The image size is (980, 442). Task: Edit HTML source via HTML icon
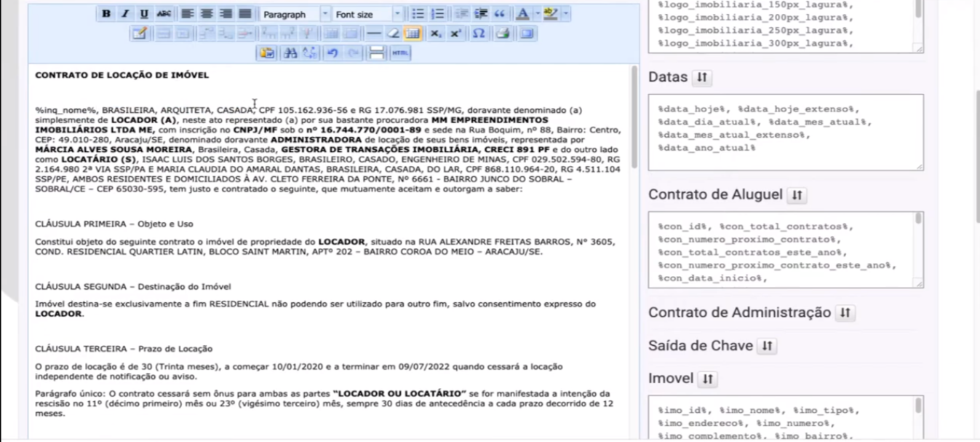tap(399, 52)
